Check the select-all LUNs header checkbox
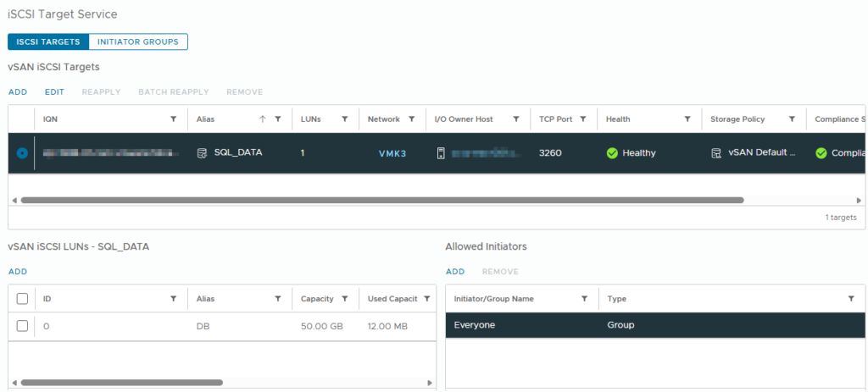Viewport: 868px width, 392px height. point(22,299)
